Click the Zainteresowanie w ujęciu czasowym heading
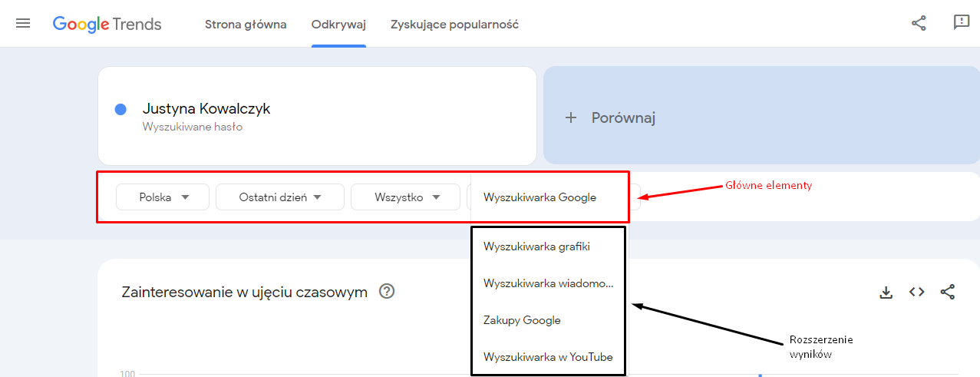 (x=244, y=292)
